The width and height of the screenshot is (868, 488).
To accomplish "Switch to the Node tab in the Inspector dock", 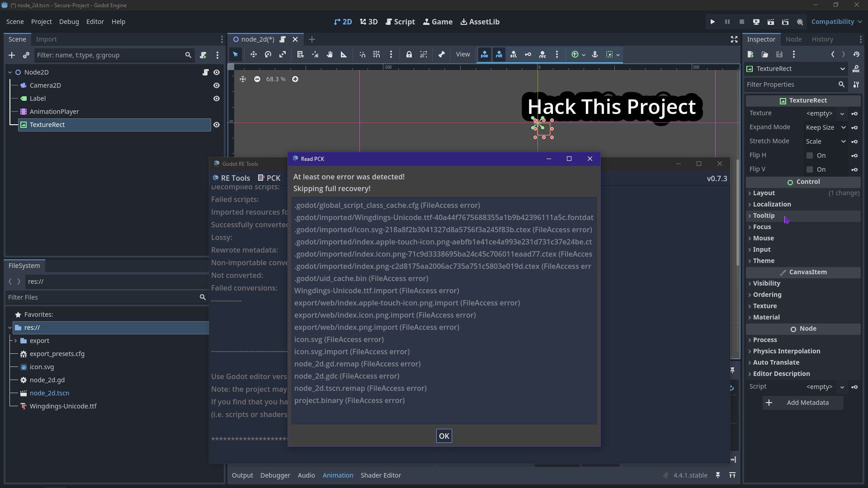I will coord(793,39).
